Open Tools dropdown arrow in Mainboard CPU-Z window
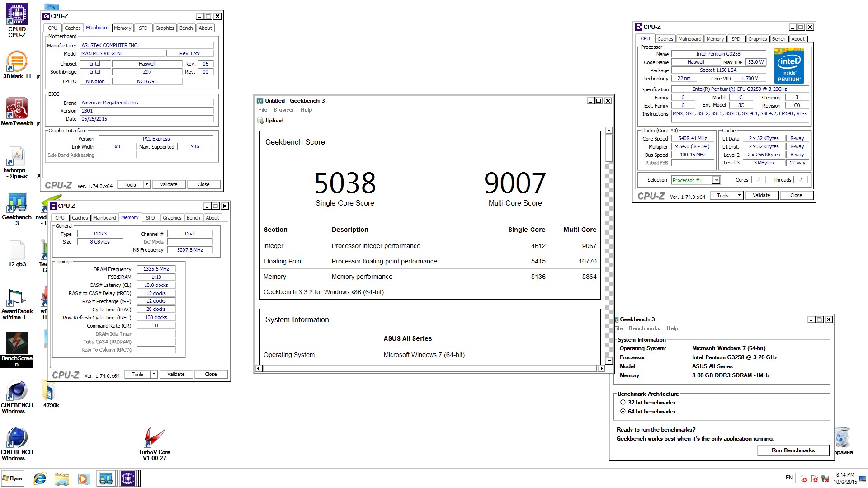 pyautogui.click(x=146, y=184)
